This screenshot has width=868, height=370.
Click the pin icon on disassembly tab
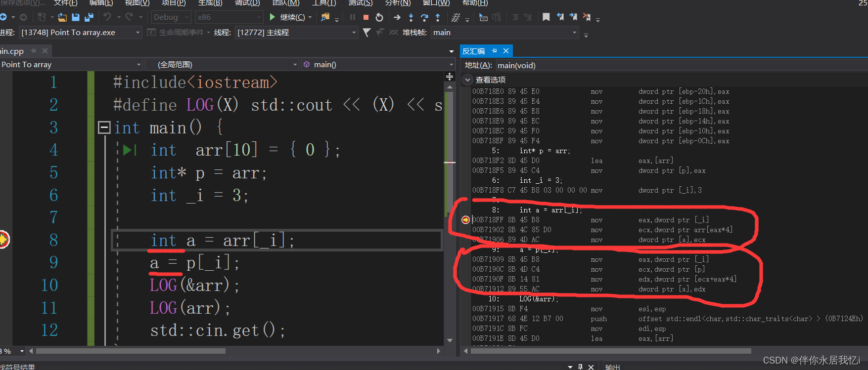point(494,51)
